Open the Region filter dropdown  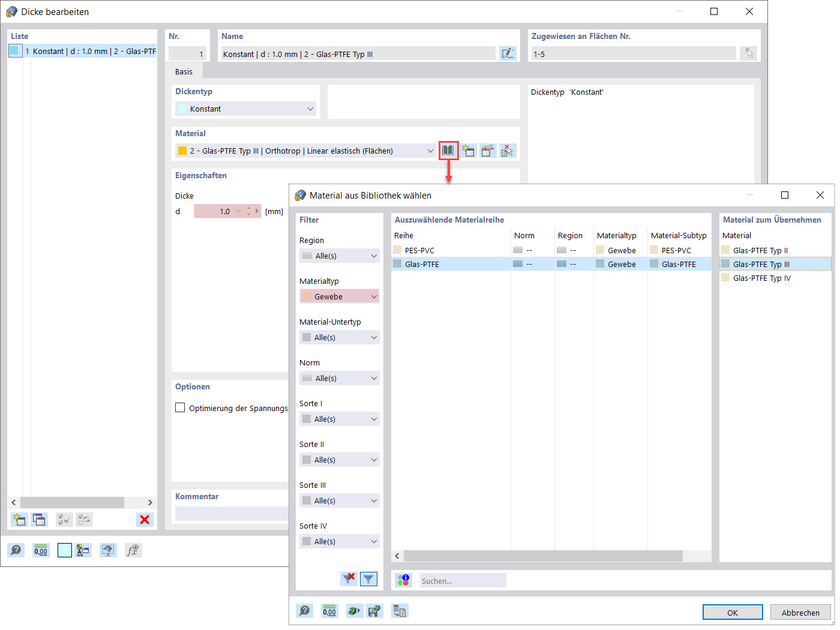340,256
